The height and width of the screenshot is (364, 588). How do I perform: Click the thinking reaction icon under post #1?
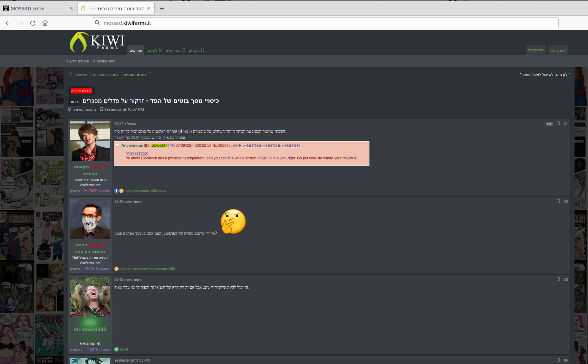coord(121,191)
